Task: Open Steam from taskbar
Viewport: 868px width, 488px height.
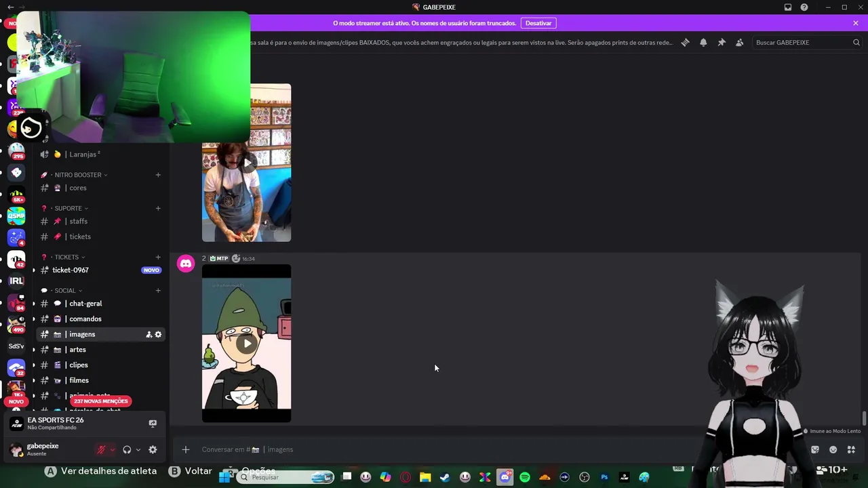Action: point(445,477)
